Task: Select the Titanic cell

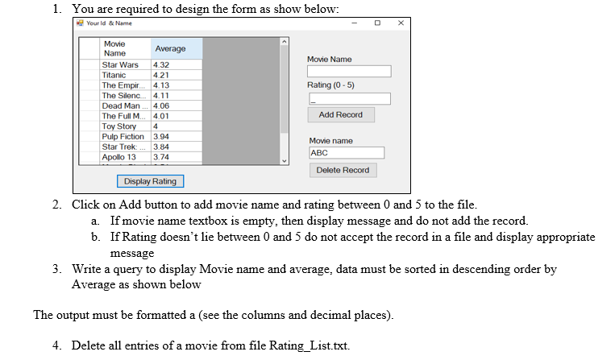Action: pos(125,75)
